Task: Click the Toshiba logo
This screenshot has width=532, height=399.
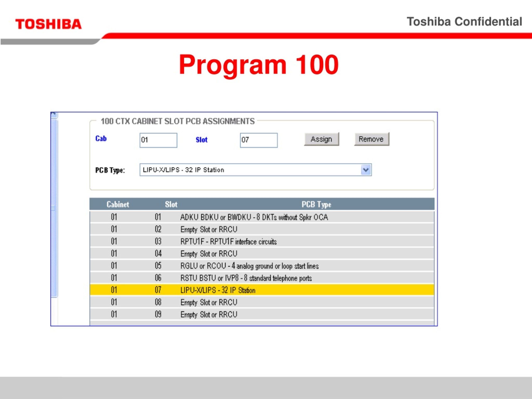Action: pos(49,24)
